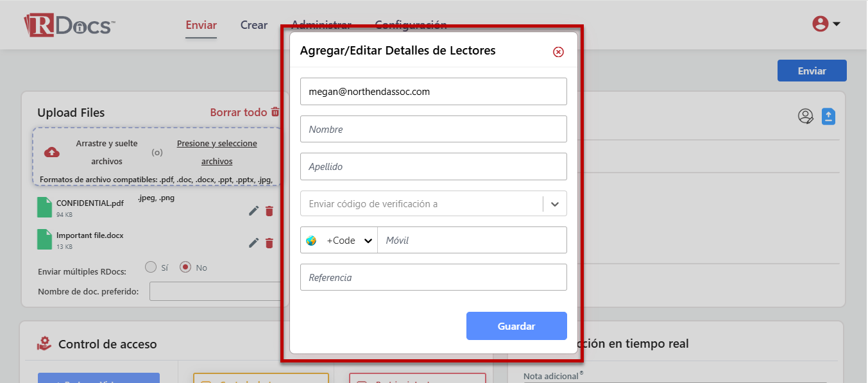
Task: Select Sí for Enviar múltiples RDocs
Action: tap(151, 267)
